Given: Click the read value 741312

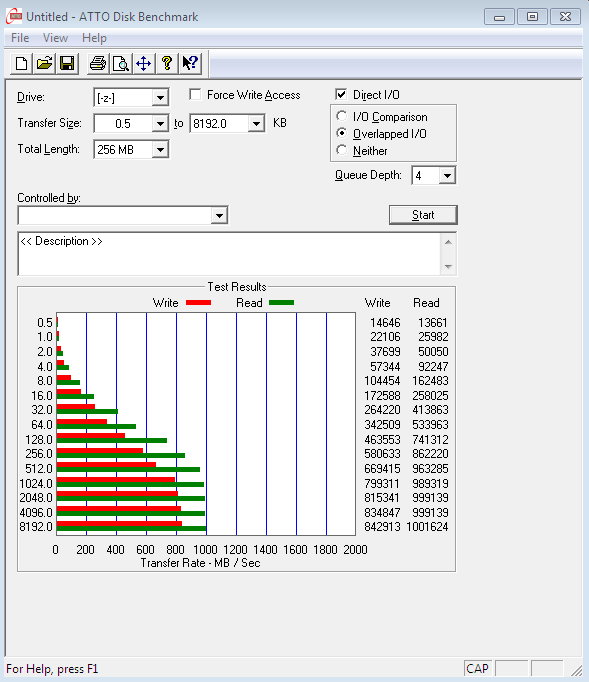Looking at the screenshot, I should [430, 439].
